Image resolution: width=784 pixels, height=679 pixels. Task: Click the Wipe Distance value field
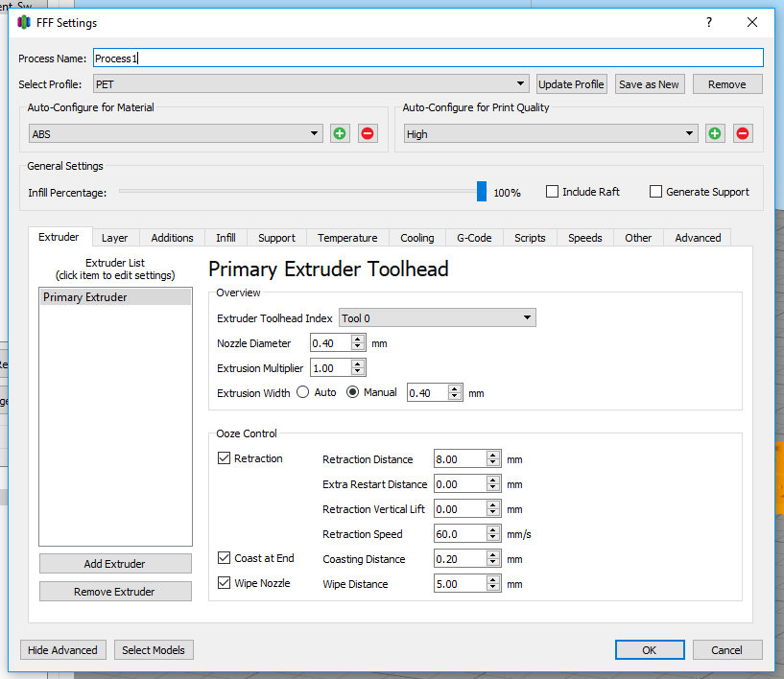pyautogui.click(x=460, y=584)
